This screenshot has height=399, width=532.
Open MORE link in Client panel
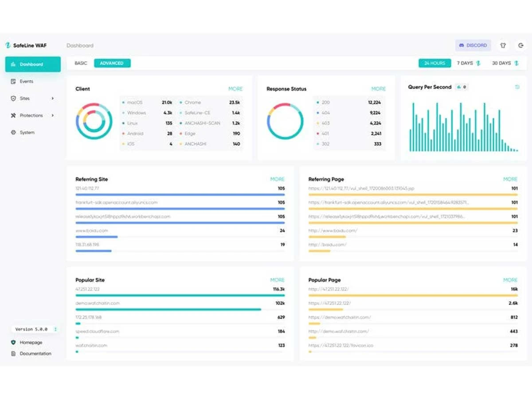[235, 89]
